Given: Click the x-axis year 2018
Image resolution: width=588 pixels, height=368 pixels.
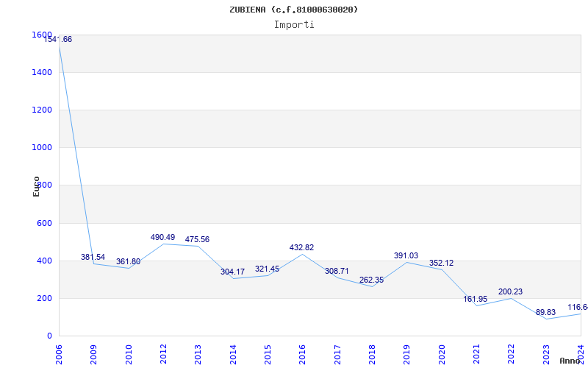Looking at the screenshot, I should [x=373, y=355].
